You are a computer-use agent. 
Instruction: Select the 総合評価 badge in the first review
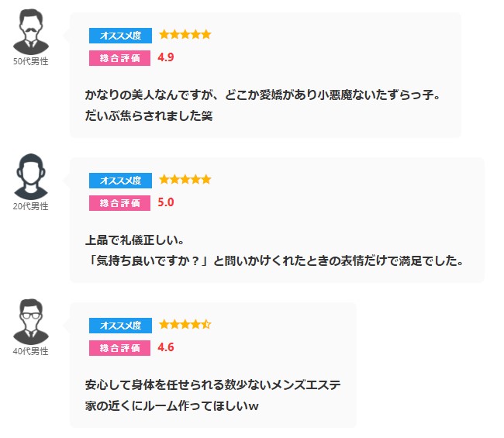coord(119,58)
